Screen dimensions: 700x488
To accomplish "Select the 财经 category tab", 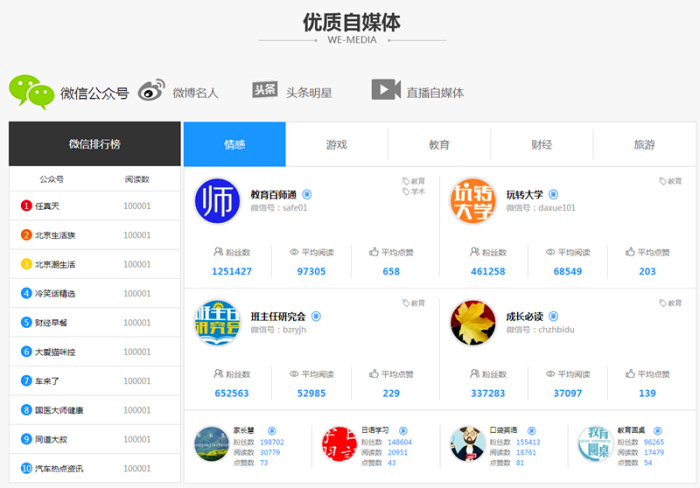I will click(542, 145).
